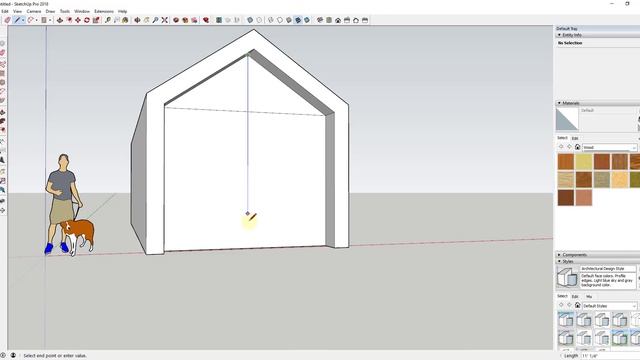Select the Paint Bucket tool
640x360 pixels.
click(x=125, y=20)
